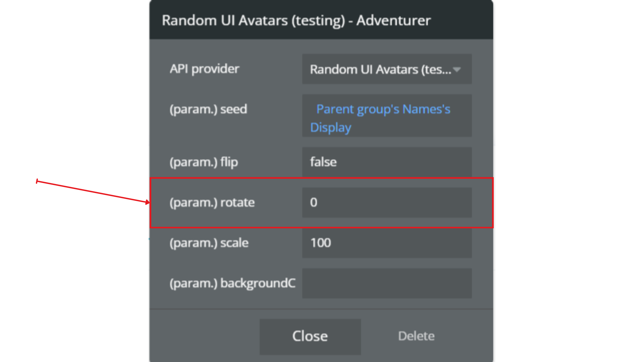
Task: Click the empty backgroundC input field
Action: point(387,284)
